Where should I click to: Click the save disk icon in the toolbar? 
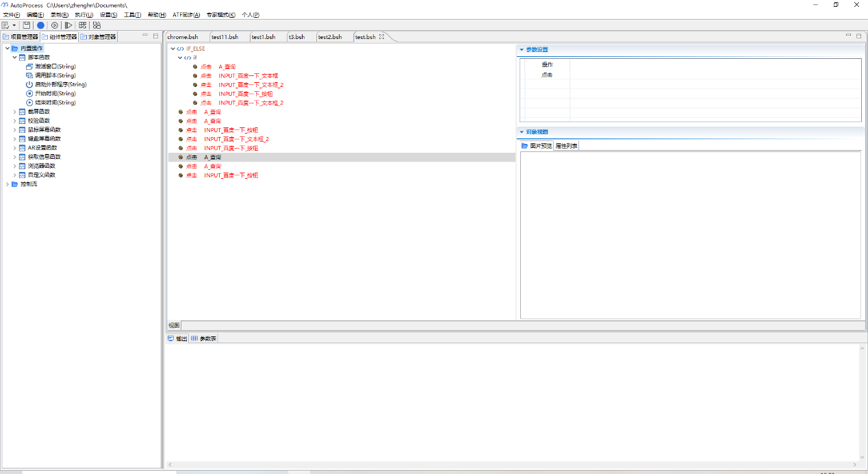click(27, 25)
